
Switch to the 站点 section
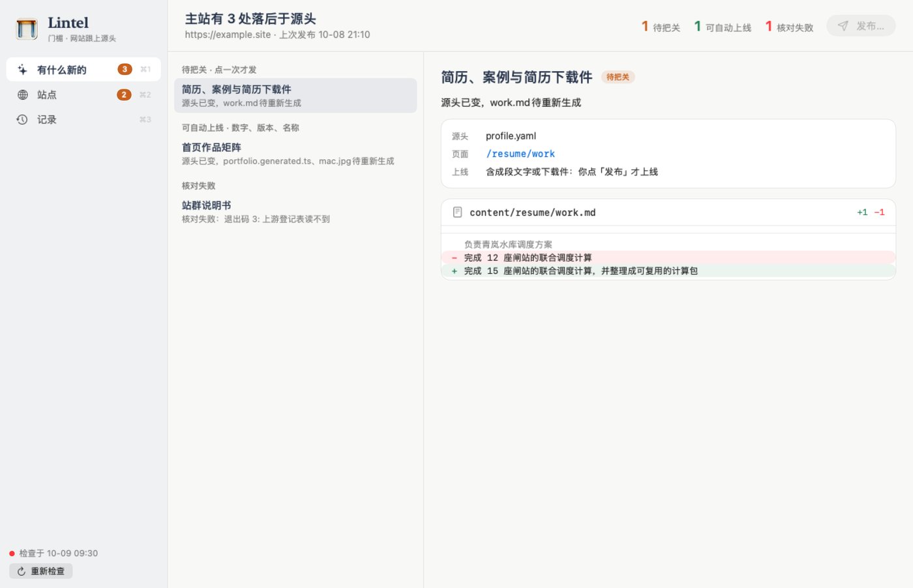83,95
